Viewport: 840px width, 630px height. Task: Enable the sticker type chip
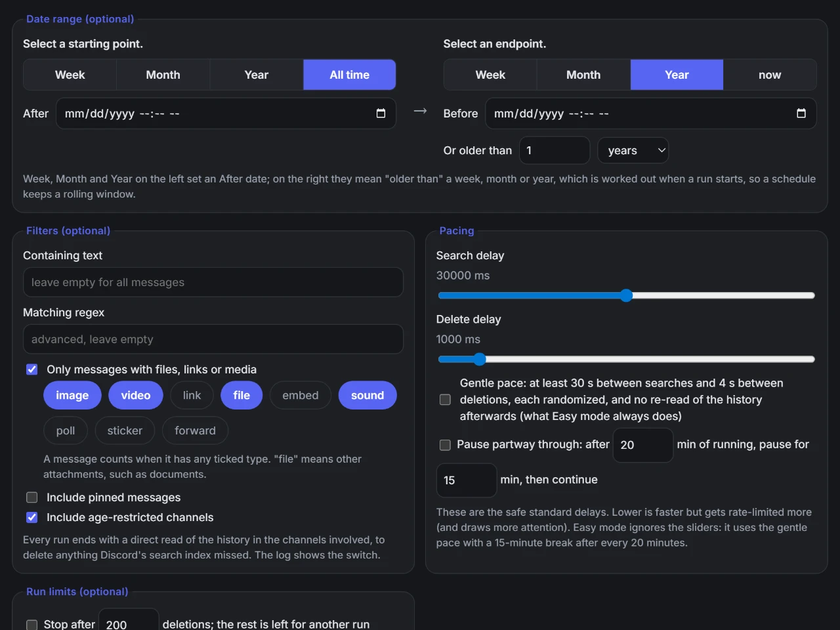tap(125, 430)
